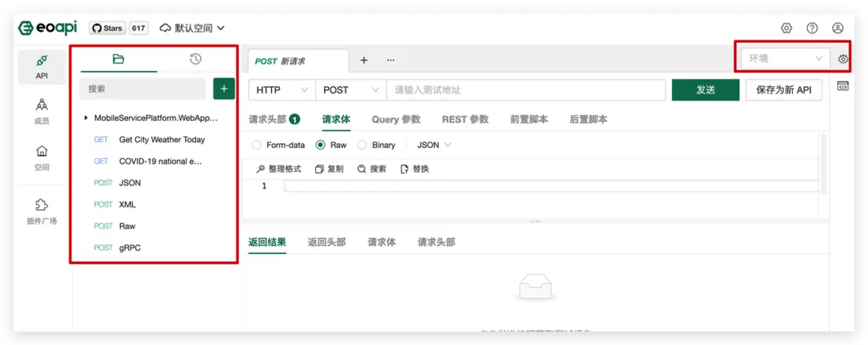868x345 pixels.
Task: Switch to 请求体 request body tab
Action: tap(336, 119)
